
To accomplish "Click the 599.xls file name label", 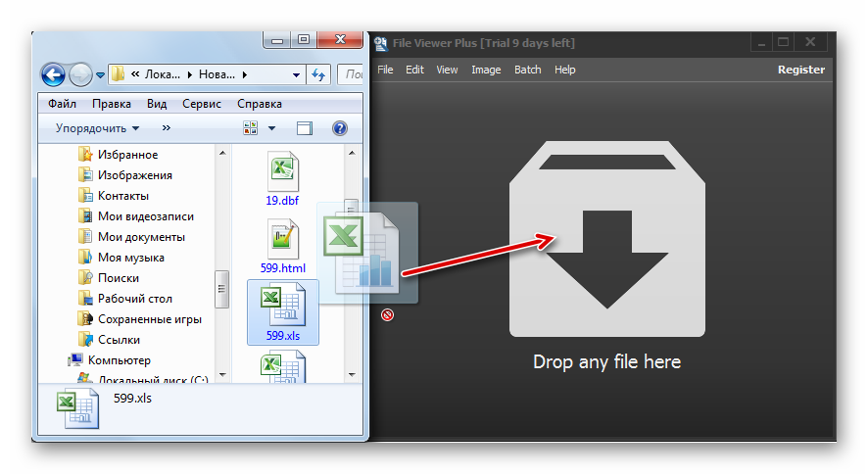I will point(282,336).
